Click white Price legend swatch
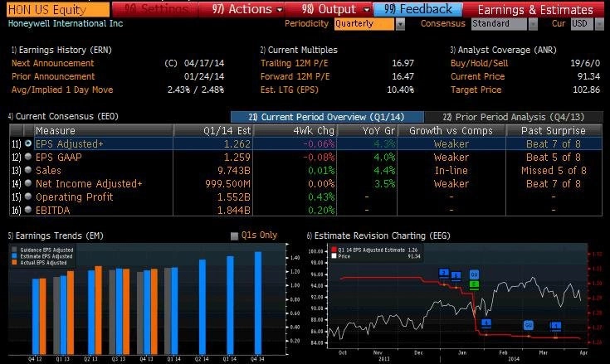This screenshot has width=610, height=364. (x=334, y=256)
